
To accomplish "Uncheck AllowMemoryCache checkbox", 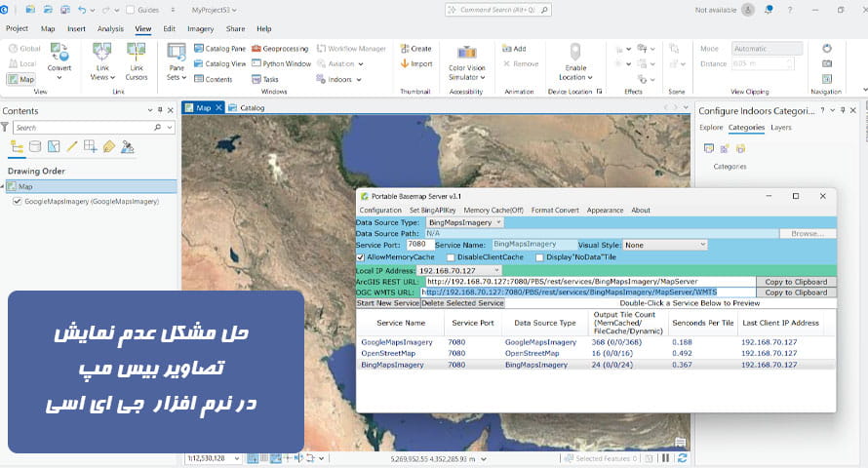I will pos(361,257).
